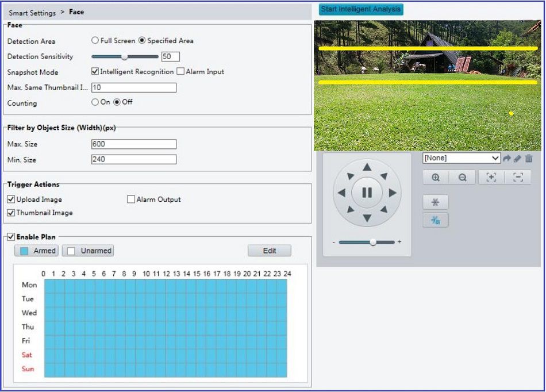Click the Detection Sensitivity value field

tap(171, 56)
